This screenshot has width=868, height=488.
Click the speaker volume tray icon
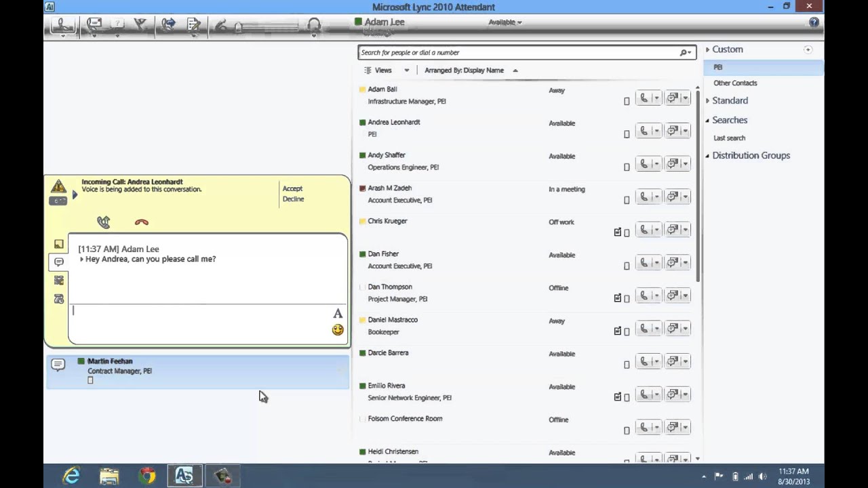pos(763,477)
